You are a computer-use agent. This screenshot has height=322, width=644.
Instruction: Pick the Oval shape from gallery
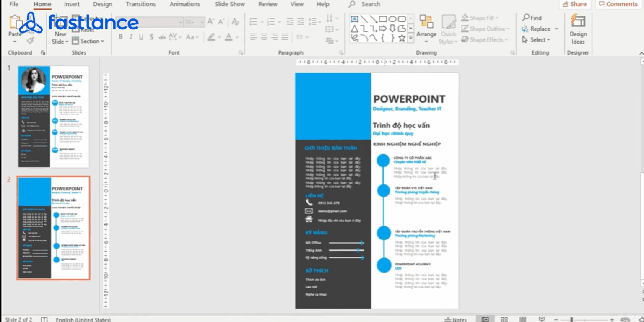pyautogui.click(x=392, y=19)
